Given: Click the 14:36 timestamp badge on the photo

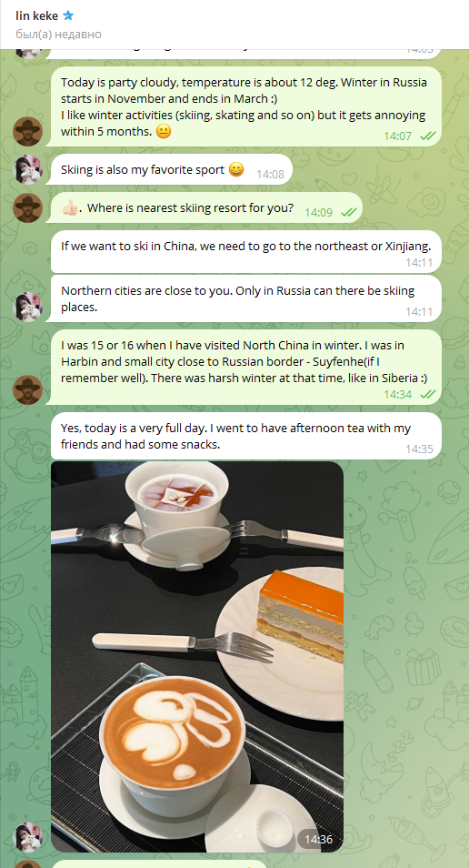Looking at the screenshot, I should (x=318, y=839).
